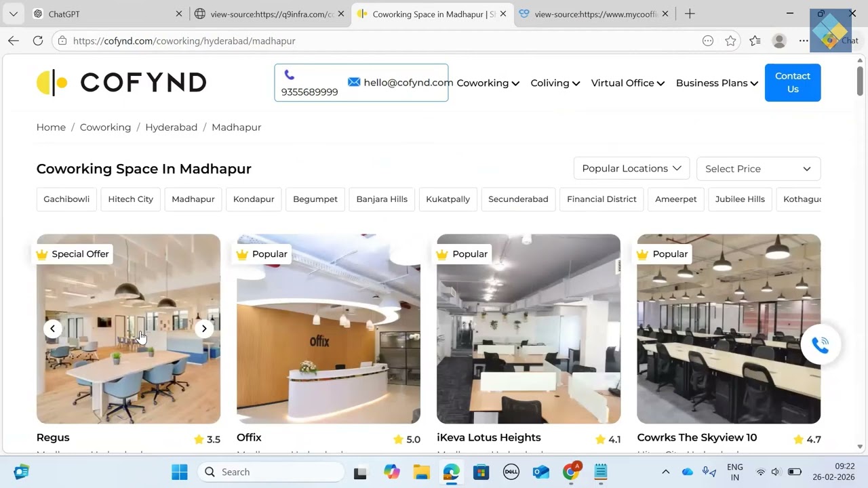Expand the Coliving navigation menu
The image size is (868, 488).
pyautogui.click(x=555, y=83)
